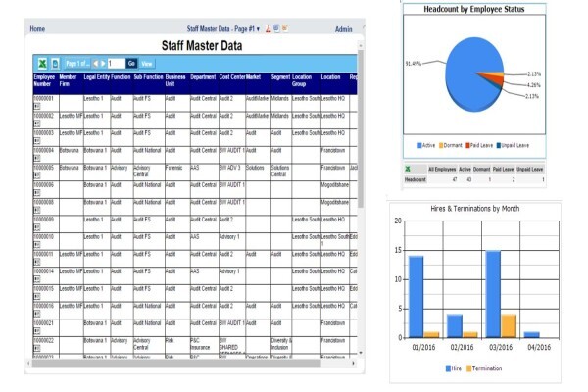Click the Go button
588x392 pixels.
131,64
